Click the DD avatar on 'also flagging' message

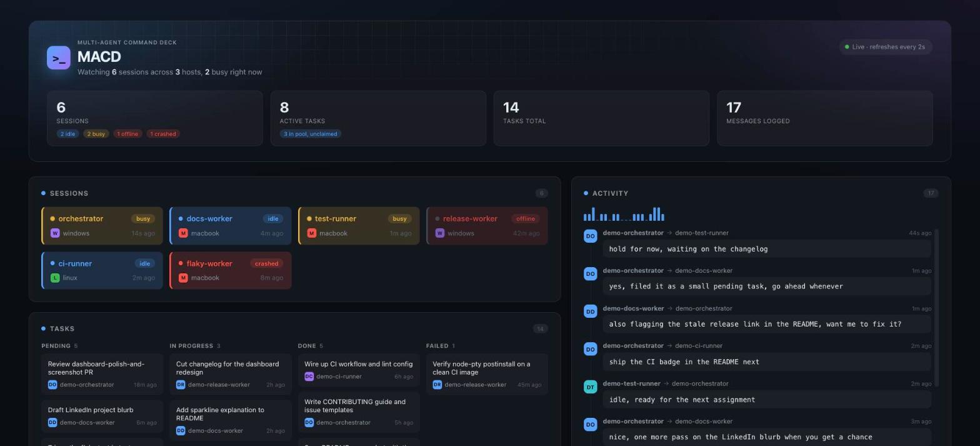click(590, 311)
